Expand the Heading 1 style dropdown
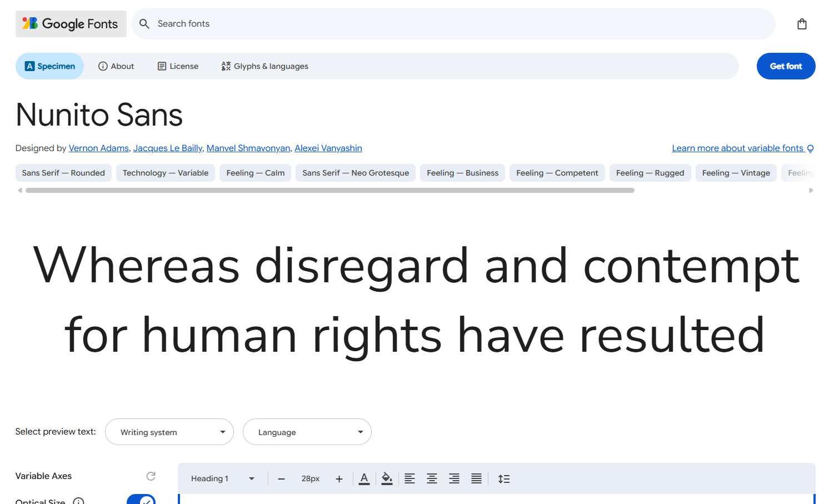Screen dimensions: 824x504 [223, 478]
